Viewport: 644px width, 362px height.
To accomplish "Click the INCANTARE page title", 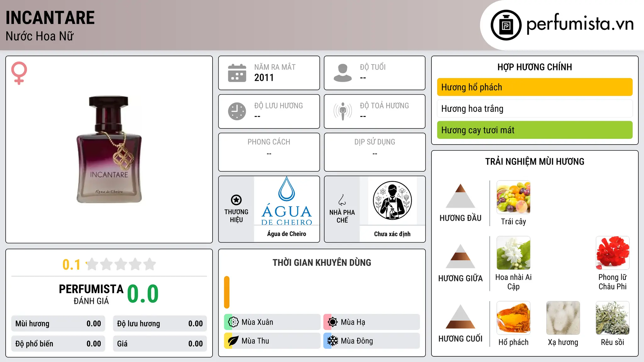I will pos(50,18).
